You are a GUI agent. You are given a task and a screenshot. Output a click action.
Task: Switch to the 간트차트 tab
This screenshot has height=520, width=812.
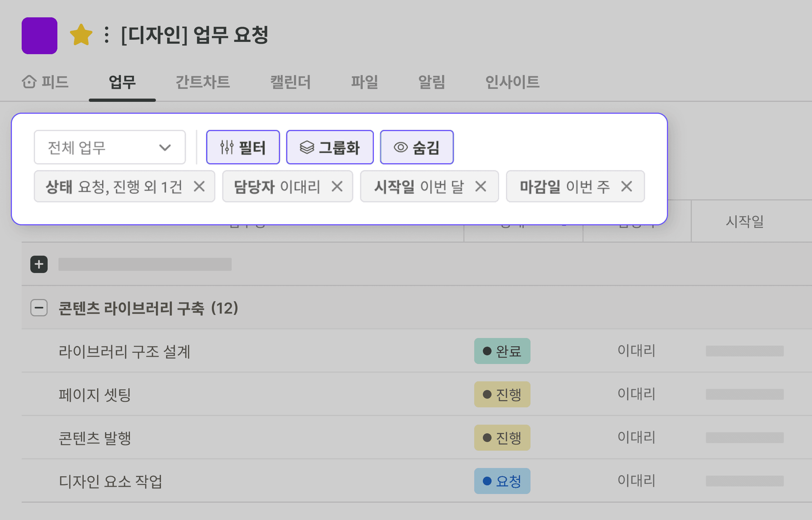(202, 82)
